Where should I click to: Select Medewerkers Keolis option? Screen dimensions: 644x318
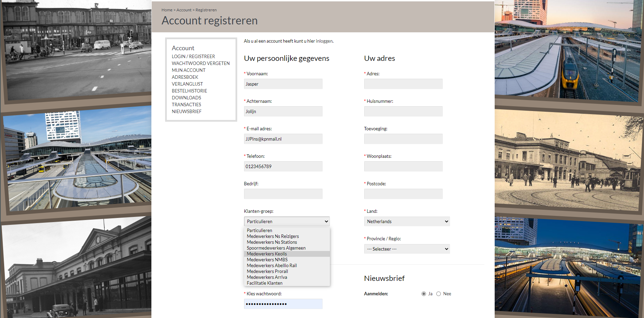tap(287, 254)
